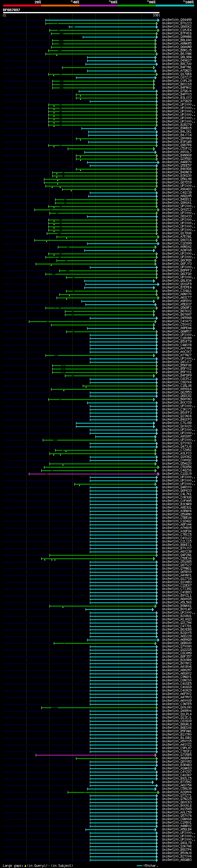The height and width of the screenshot is (868, 197).
Task: Click the white query sequence bar
Action: [81, 12]
